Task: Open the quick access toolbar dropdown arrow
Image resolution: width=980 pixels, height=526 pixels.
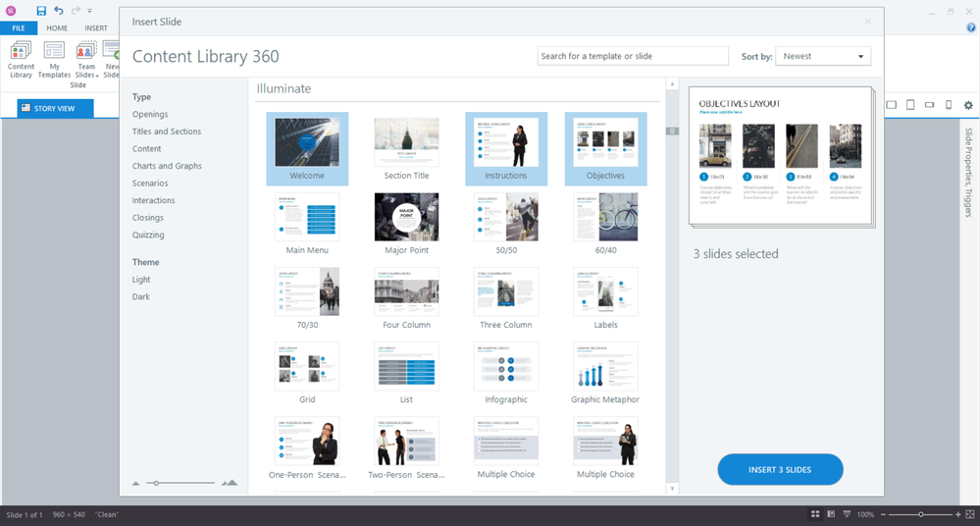Action: pos(90,11)
